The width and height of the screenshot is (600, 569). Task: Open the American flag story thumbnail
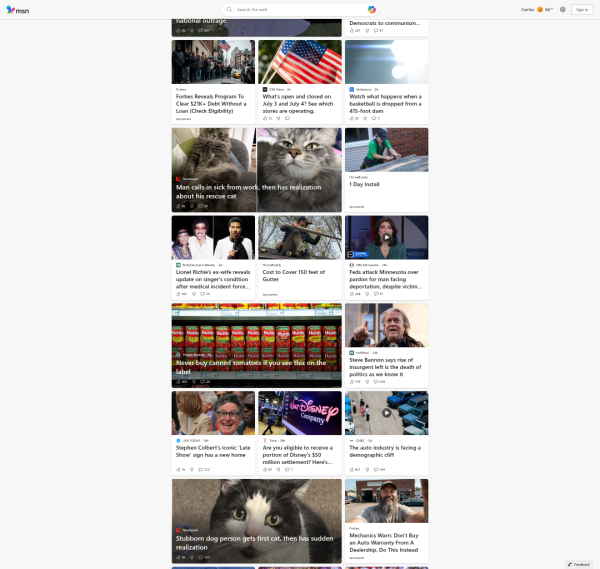click(x=300, y=62)
